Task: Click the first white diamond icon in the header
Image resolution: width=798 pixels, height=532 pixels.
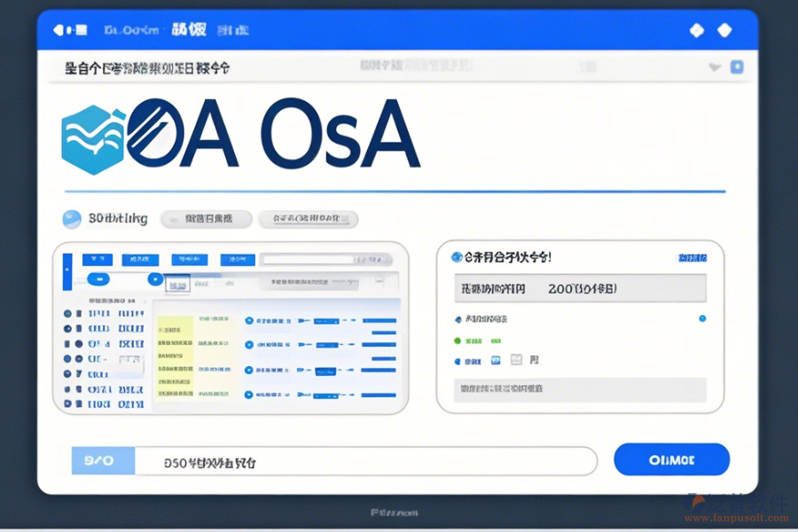Action: pos(697,30)
